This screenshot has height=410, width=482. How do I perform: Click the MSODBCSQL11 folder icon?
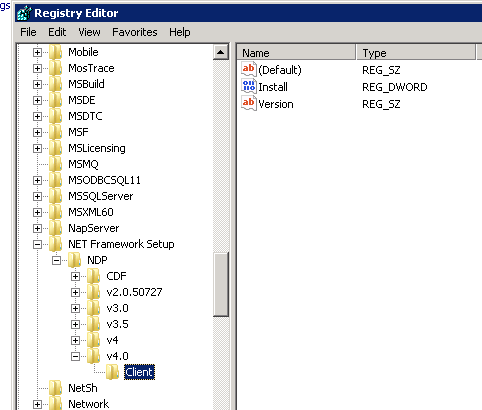pyautogui.click(x=55, y=180)
